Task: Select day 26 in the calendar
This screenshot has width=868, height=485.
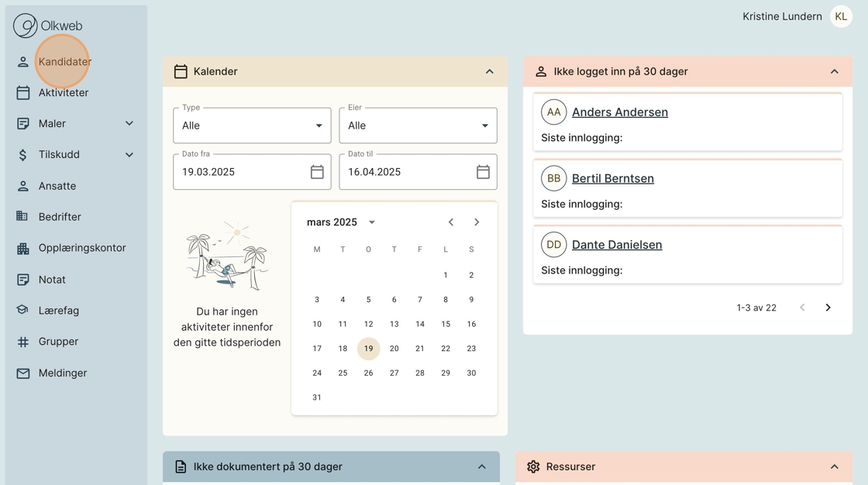Action: click(369, 373)
